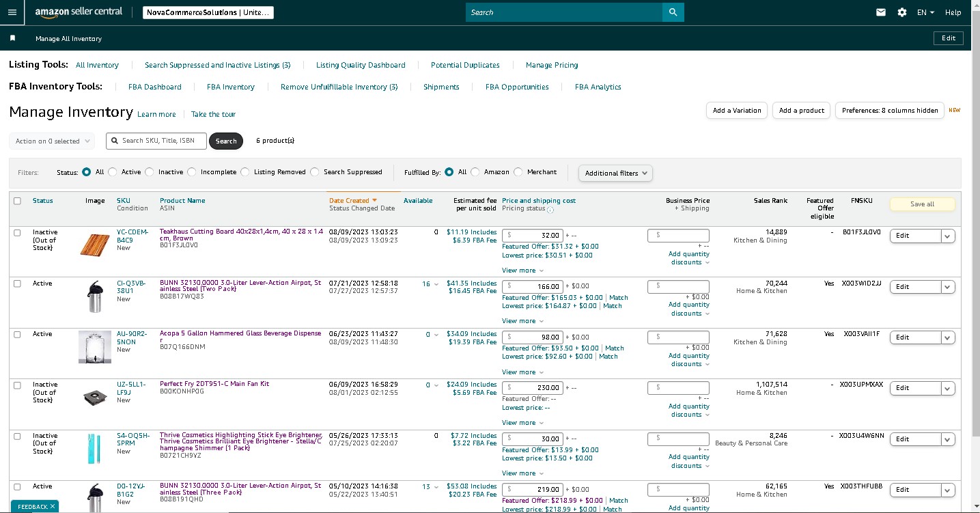Open the Action on 0 selected dropdown
The height and width of the screenshot is (513, 980).
(52, 141)
